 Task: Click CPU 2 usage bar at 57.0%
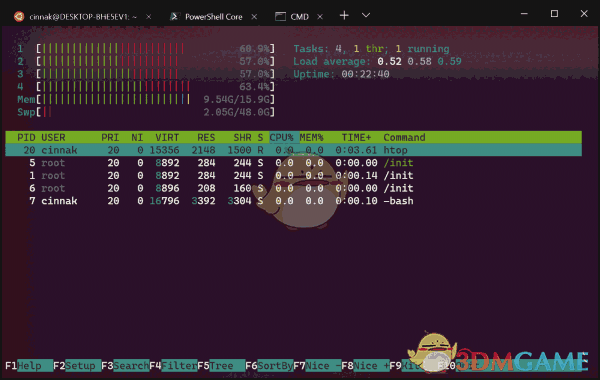pos(156,61)
